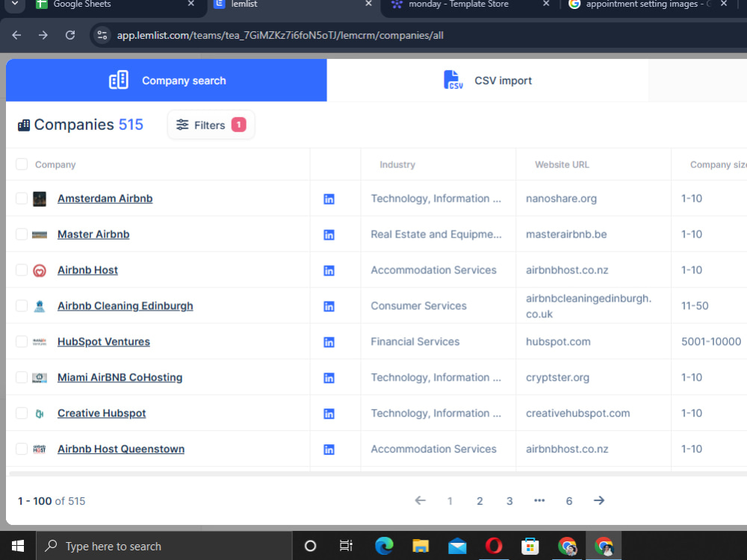This screenshot has height=560, width=747.
Task: Go to the next page arrow
Action: pyautogui.click(x=599, y=500)
